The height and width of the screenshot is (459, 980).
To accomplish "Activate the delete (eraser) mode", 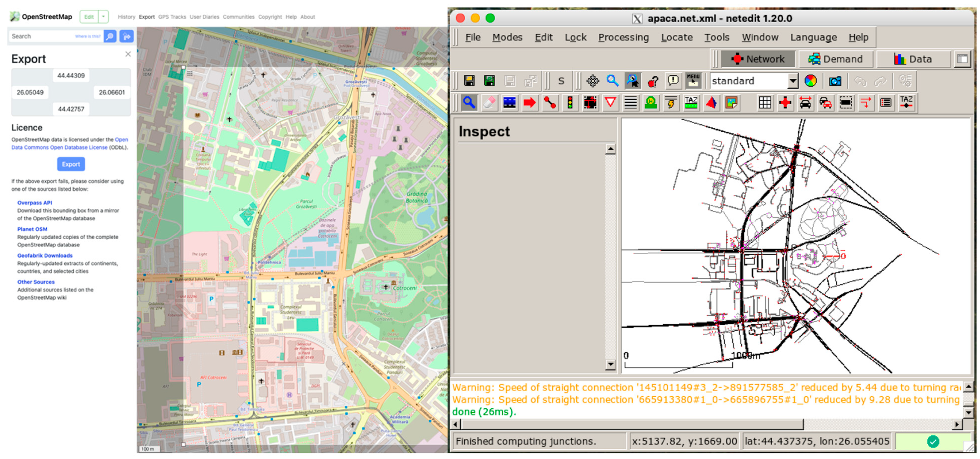I will [x=489, y=103].
